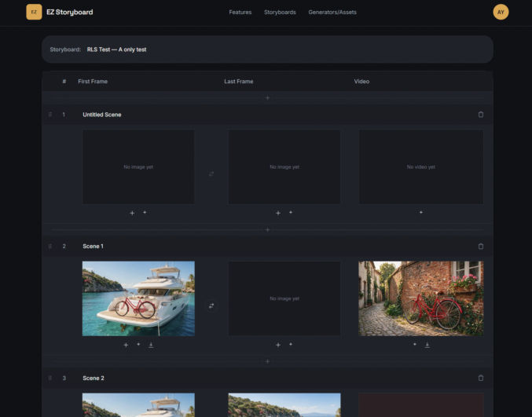The height and width of the screenshot is (417, 532).
Task: Open Scene 2 first frame yacht thumbnail
Action: coord(138,404)
